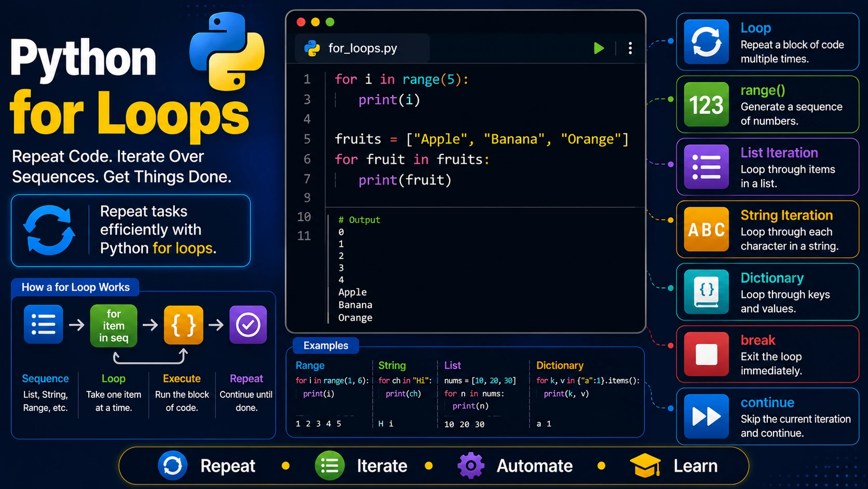Click the 'Orange' output line
The image size is (868, 489).
(x=355, y=318)
